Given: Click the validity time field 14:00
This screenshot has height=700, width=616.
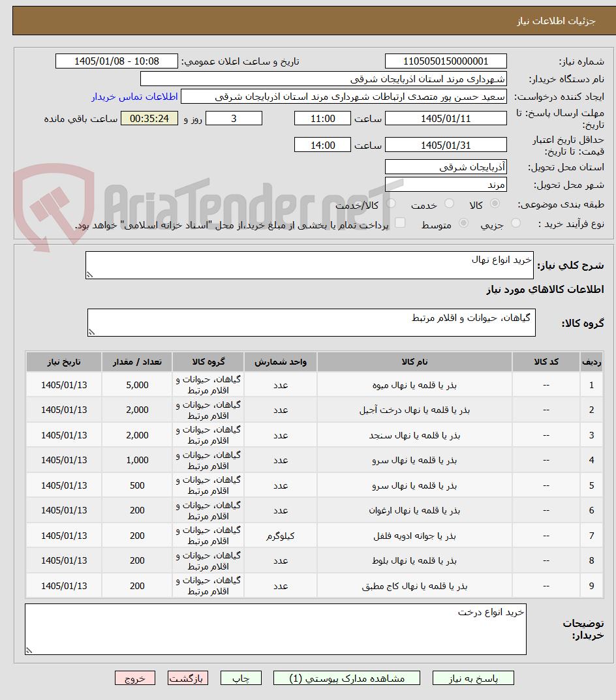Looking at the screenshot, I should click(322, 145).
